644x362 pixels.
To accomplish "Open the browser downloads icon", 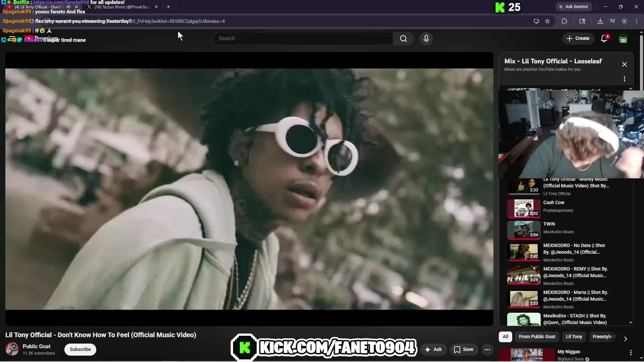I will pos(600,21).
